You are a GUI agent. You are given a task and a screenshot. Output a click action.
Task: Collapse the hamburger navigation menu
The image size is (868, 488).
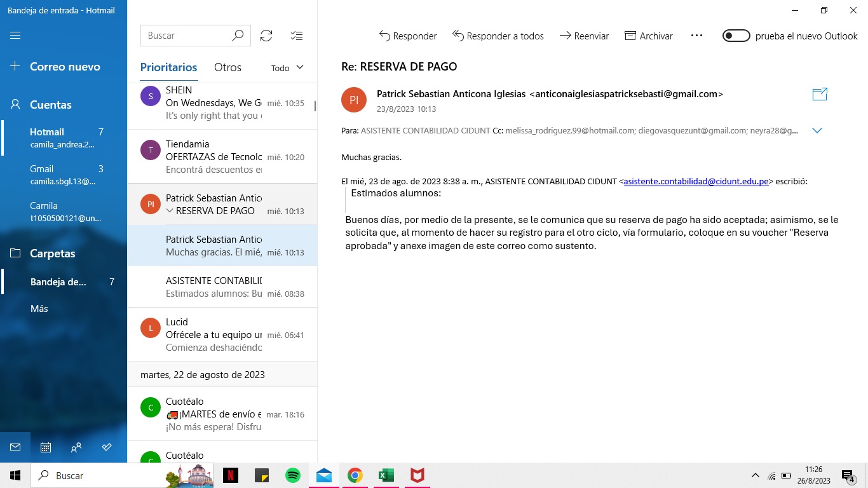(15, 36)
